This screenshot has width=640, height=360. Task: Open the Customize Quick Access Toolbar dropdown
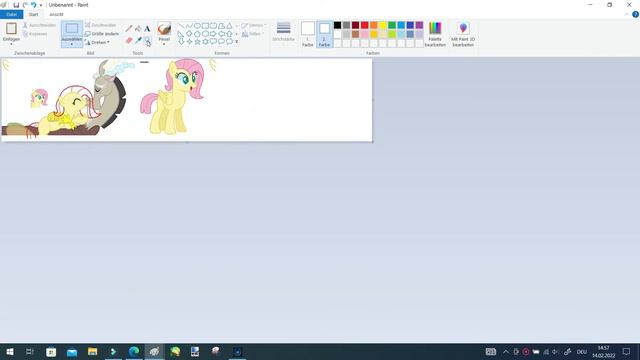click(x=41, y=5)
